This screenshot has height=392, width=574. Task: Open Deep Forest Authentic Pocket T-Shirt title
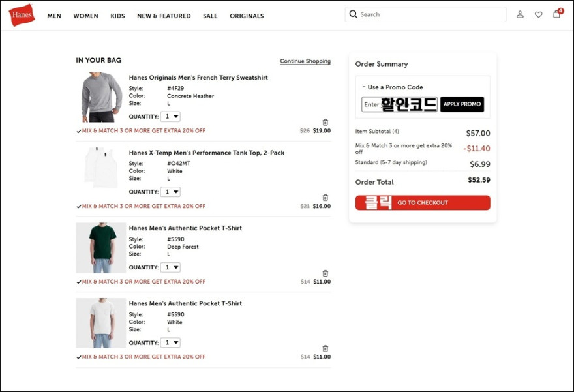tap(185, 228)
